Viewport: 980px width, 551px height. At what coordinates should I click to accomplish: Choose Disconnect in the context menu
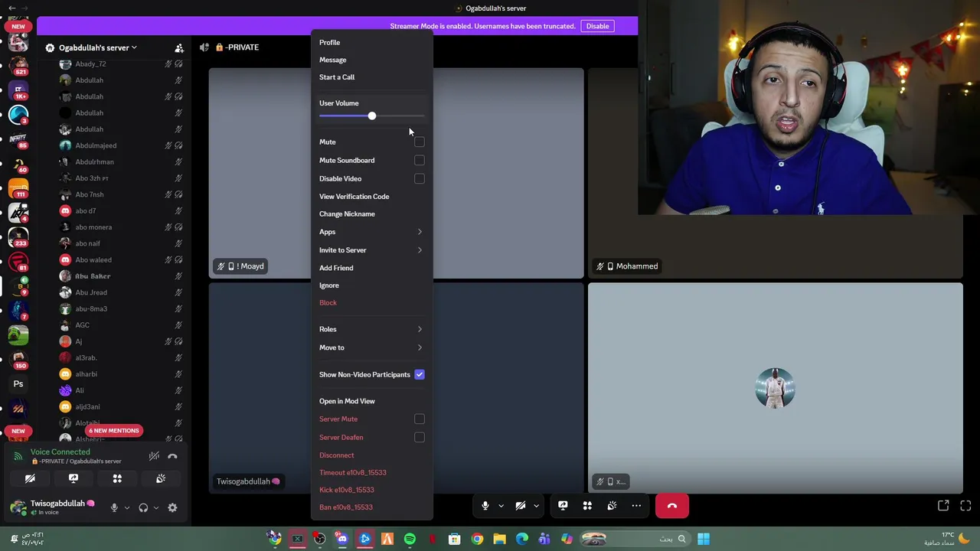(371, 455)
